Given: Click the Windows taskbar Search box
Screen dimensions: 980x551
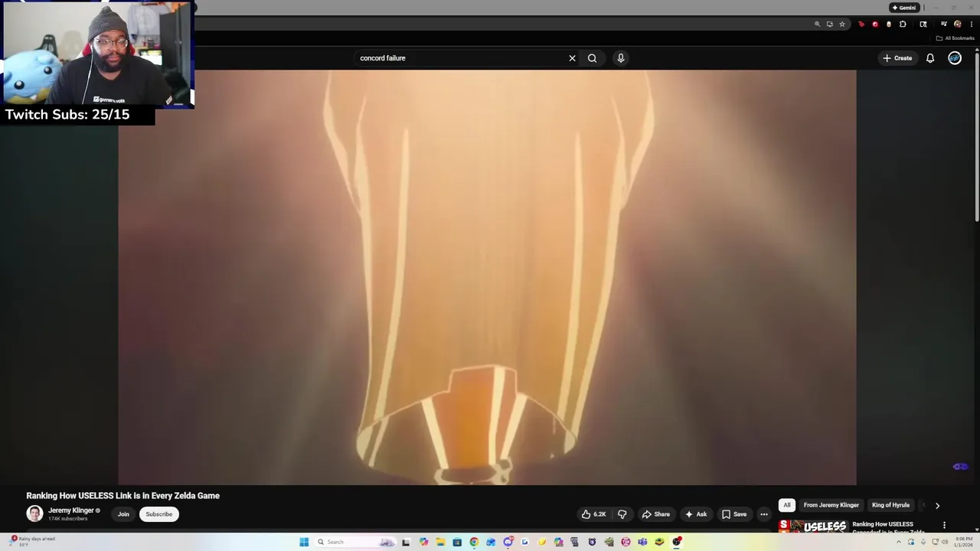Looking at the screenshot, I should [x=355, y=542].
